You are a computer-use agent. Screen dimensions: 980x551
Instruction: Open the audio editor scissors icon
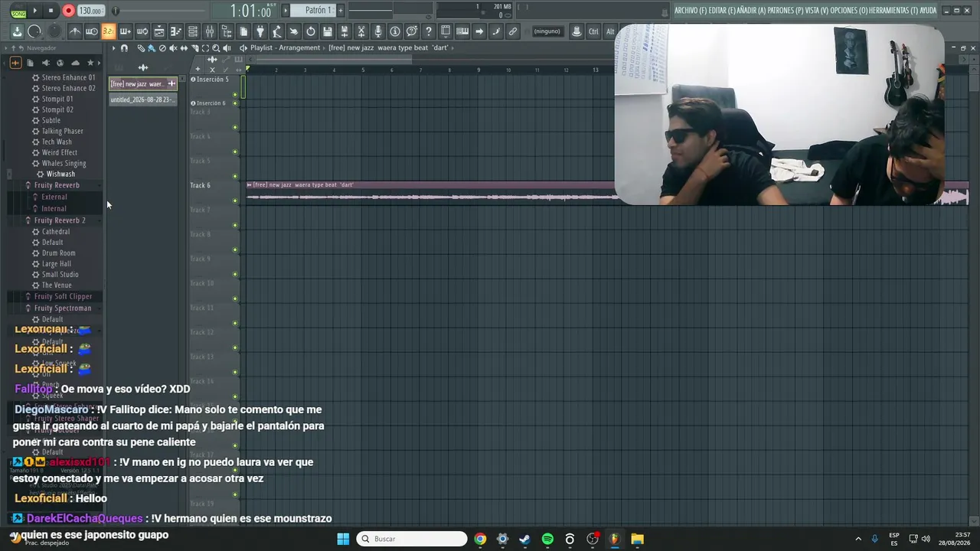point(361,31)
